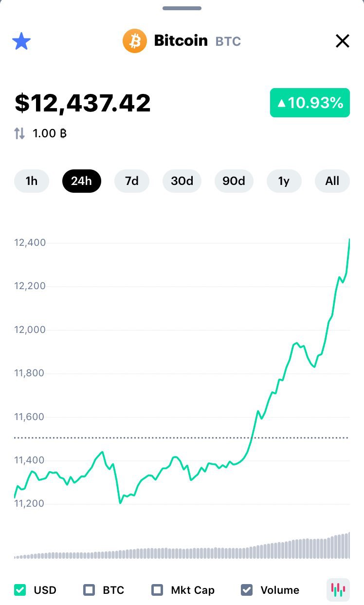
Task: Tap the orange Bitcoin logo icon
Action: coord(135,41)
